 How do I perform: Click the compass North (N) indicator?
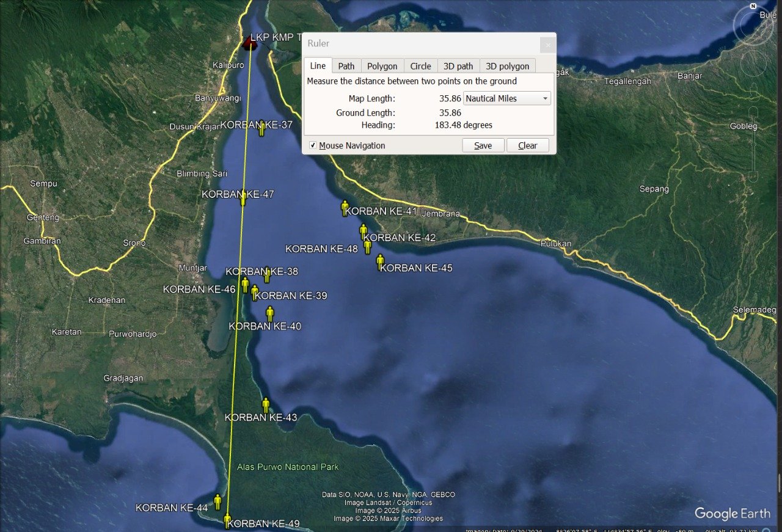(752, 7)
